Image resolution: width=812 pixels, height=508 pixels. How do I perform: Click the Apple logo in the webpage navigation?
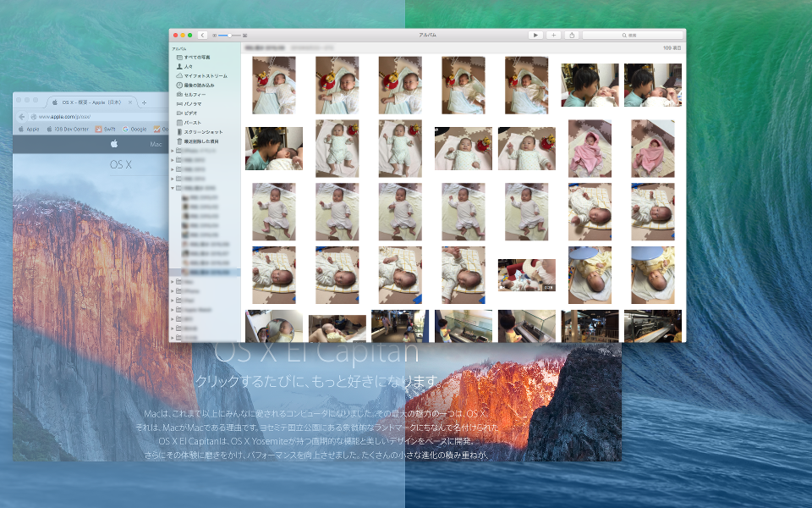[x=114, y=144]
